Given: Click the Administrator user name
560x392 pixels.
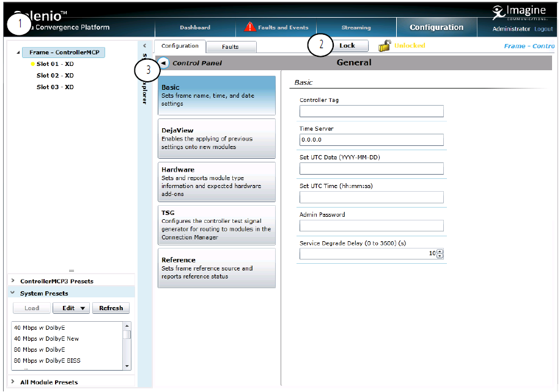Looking at the screenshot, I should pyautogui.click(x=512, y=29).
